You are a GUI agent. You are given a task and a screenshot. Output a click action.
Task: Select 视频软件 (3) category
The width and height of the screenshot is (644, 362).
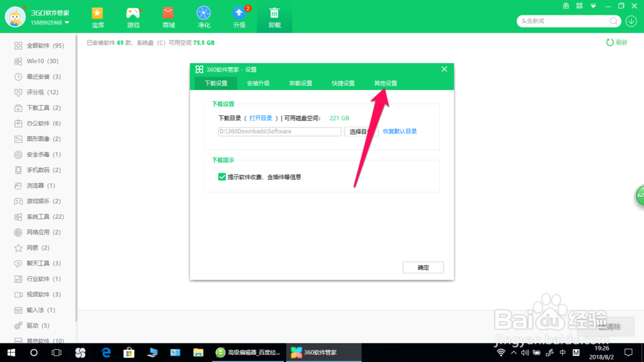[37, 294]
